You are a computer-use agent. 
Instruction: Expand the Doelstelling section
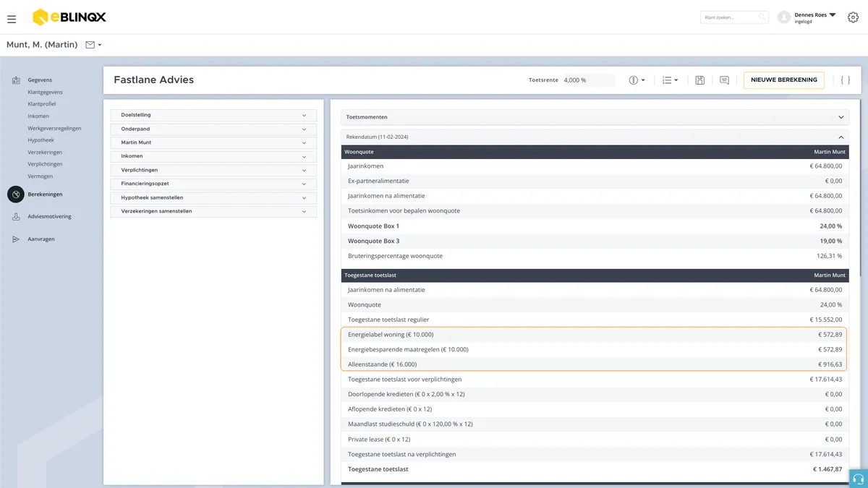pyautogui.click(x=213, y=115)
